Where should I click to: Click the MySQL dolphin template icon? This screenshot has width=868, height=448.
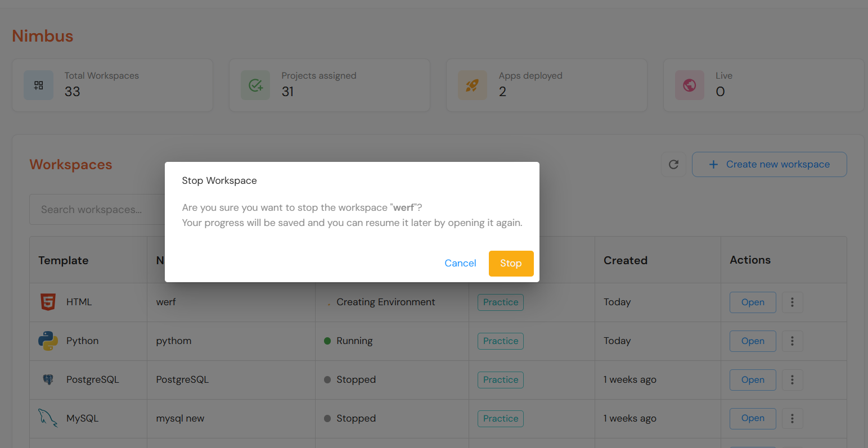coord(48,418)
